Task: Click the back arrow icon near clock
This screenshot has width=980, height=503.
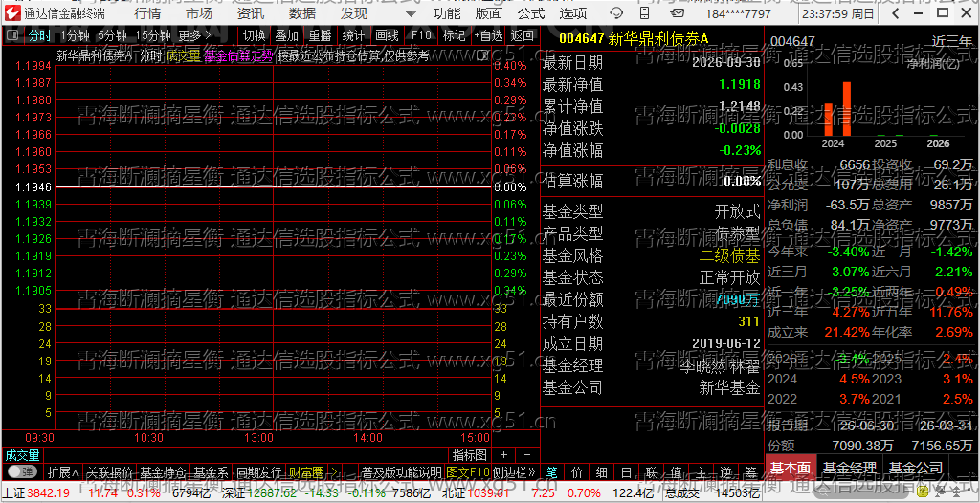Action: click(896, 13)
